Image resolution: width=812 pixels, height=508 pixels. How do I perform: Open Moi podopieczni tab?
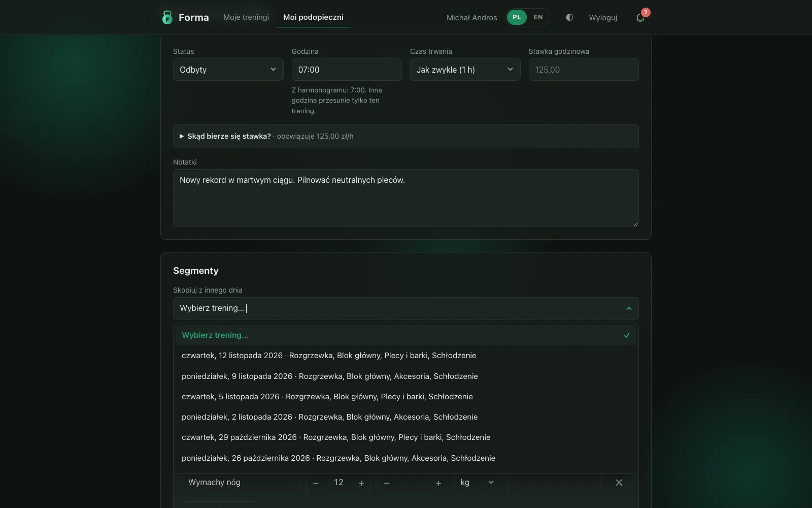point(313,17)
